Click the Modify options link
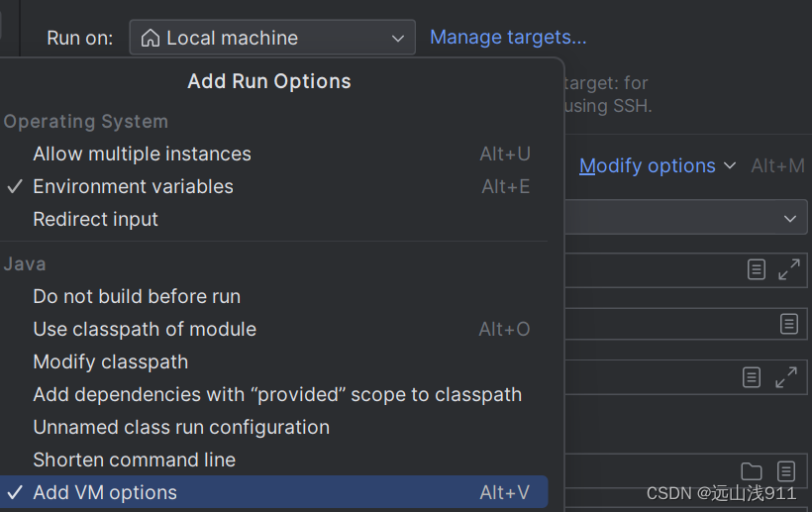The width and height of the screenshot is (812, 512). click(x=647, y=166)
